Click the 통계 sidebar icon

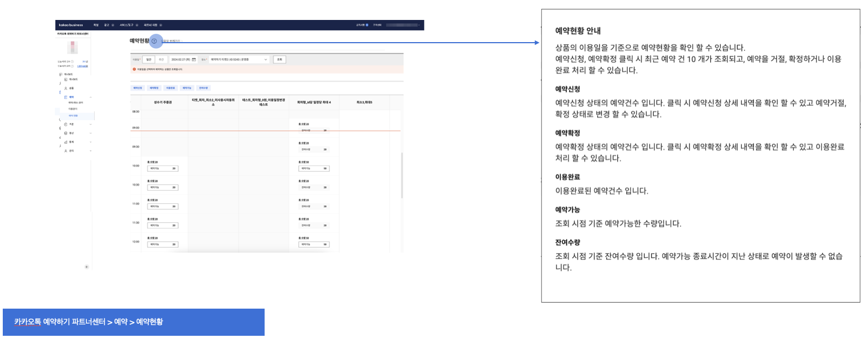tap(65, 142)
